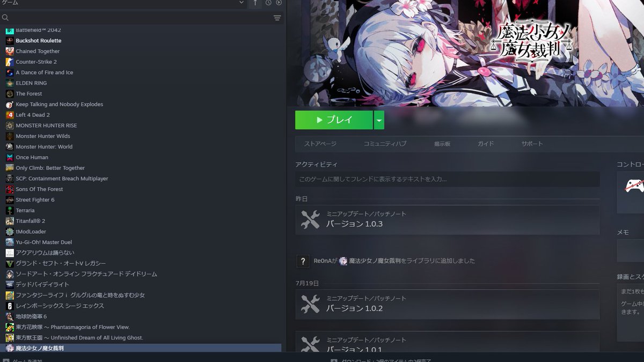Image resolution: width=644 pixels, height=362 pixels.
Task: Open the バージョン 1.0.3 patch notes
Action: [447, 220]
